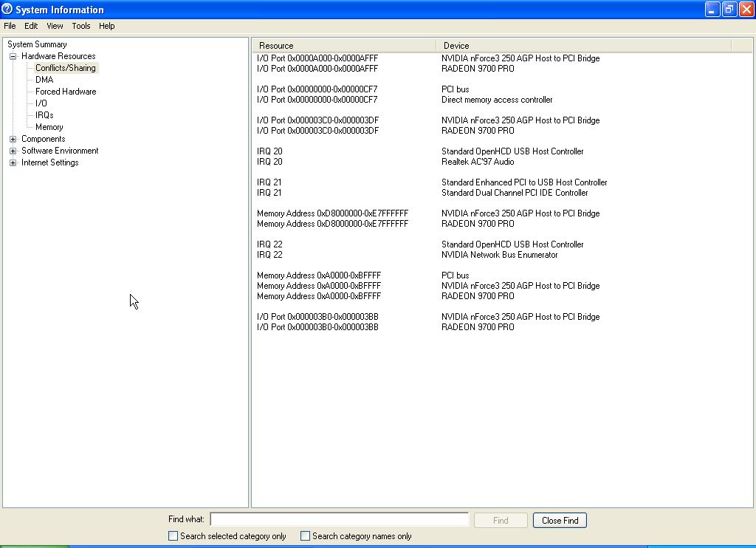The width and height of the screenshot is (756, 548).
Task: Minimize the System Information window
Action: tap(712, 9)
